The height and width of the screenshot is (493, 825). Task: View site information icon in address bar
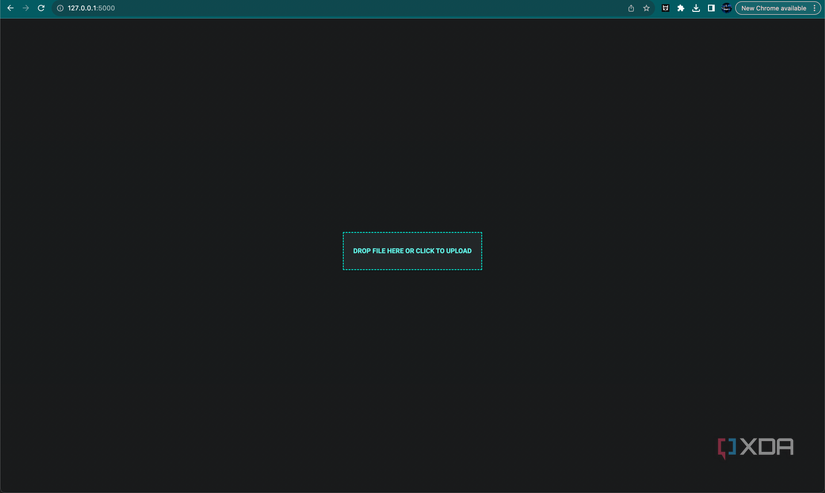point(60,8)
